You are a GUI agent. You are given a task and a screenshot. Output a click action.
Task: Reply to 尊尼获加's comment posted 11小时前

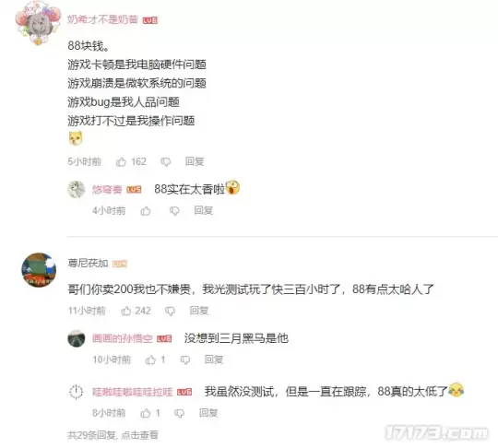tap(199, 311)
